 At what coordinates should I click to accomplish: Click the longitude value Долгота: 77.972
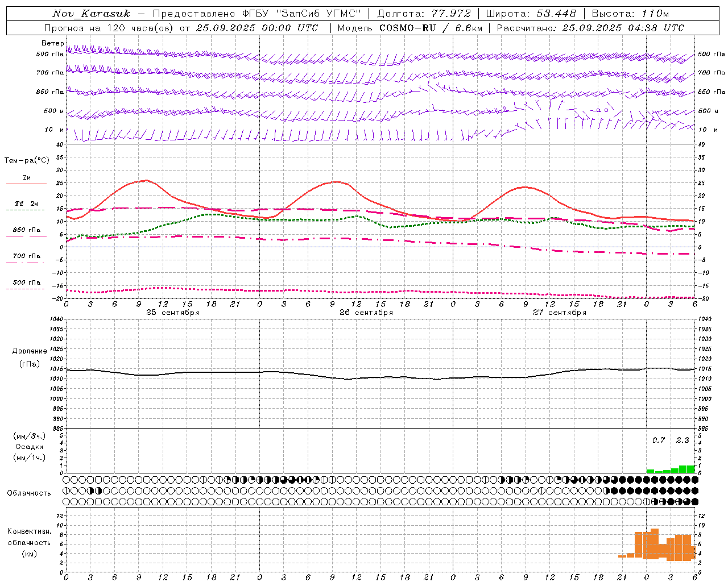pyautogui.click(x=424, y=14)
